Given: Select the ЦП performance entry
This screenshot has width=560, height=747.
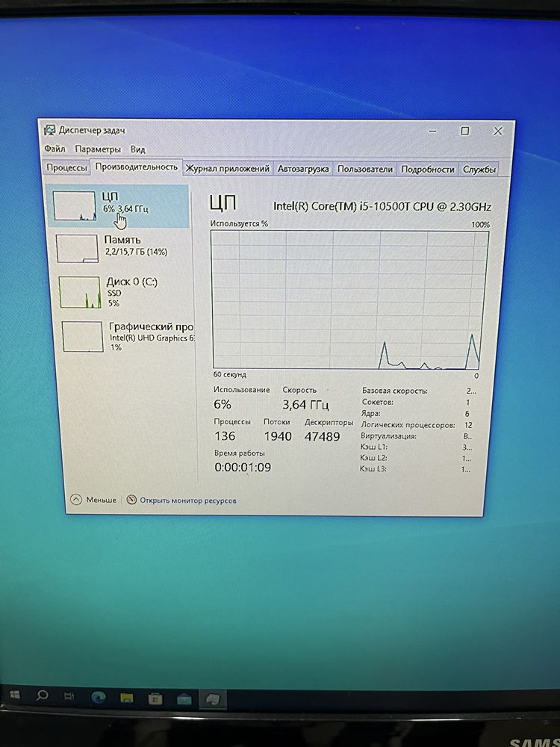Looking at the screenshot, I should tap(118, 206).
